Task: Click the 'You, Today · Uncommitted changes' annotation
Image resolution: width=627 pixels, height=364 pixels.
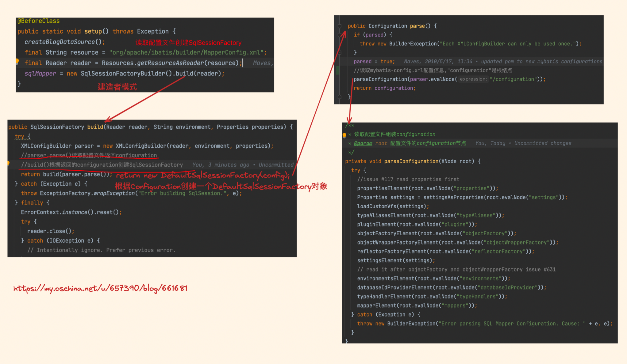Action: click(x=523, y=143)
